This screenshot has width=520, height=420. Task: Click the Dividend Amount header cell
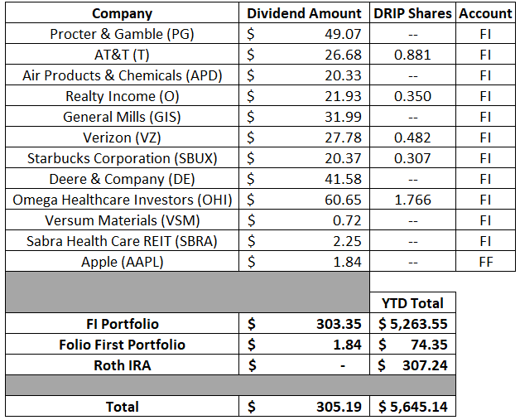point(304,13)
